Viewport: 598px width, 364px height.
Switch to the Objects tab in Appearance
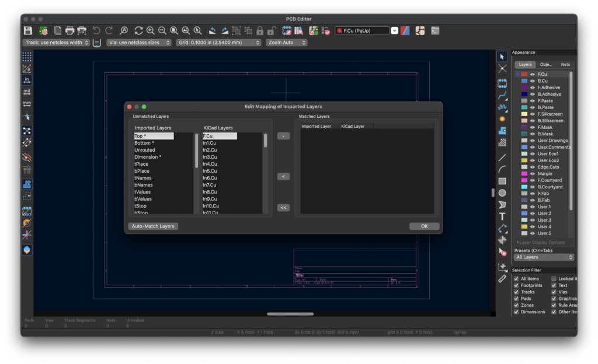[546, 64]
